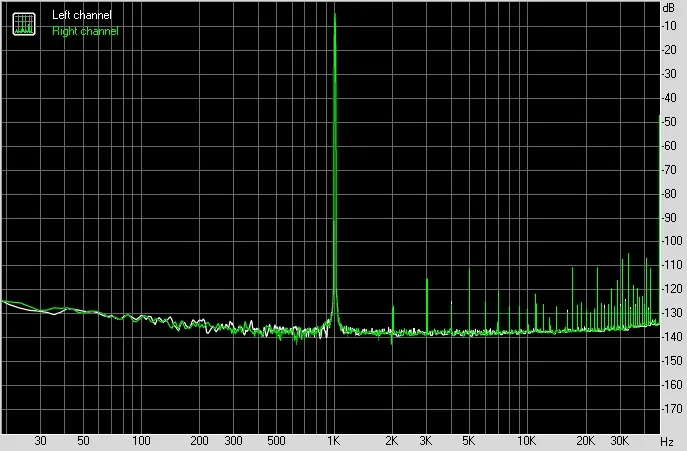This screenshot has height=451, width=687.
Task: Click the dB unit label
Action: [x=669, y=8]
